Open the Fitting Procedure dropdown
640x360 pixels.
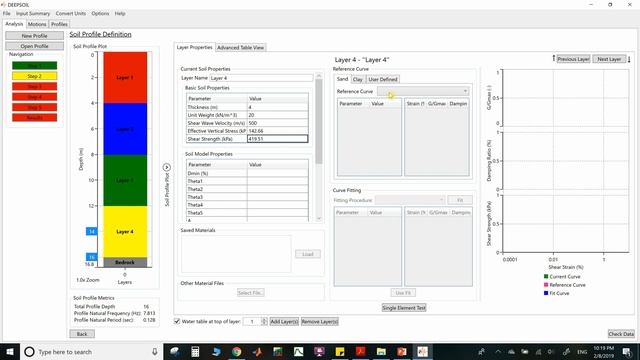[410, 200]
